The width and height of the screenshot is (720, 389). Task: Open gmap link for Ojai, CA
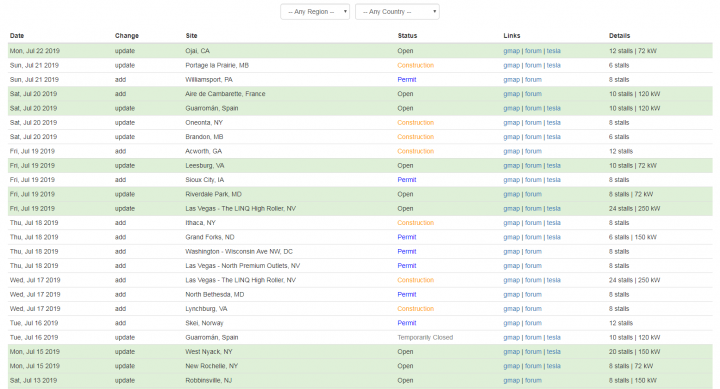click(x=512, y=51)
